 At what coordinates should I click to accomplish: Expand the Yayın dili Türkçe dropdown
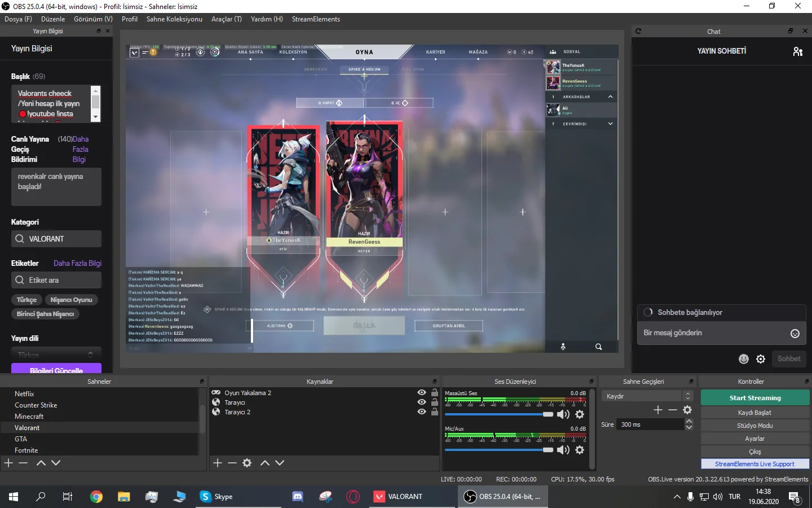pyautogui.click(x=56, y=354)
